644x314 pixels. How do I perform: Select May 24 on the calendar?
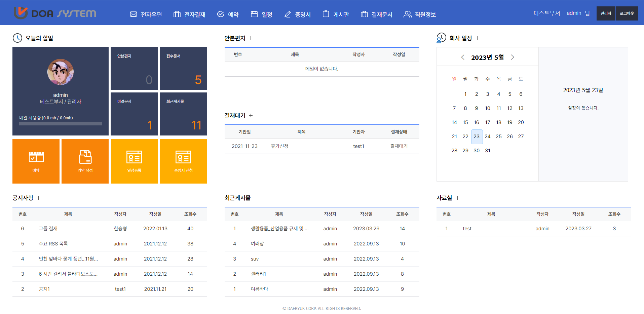click(x=488, y=136)
